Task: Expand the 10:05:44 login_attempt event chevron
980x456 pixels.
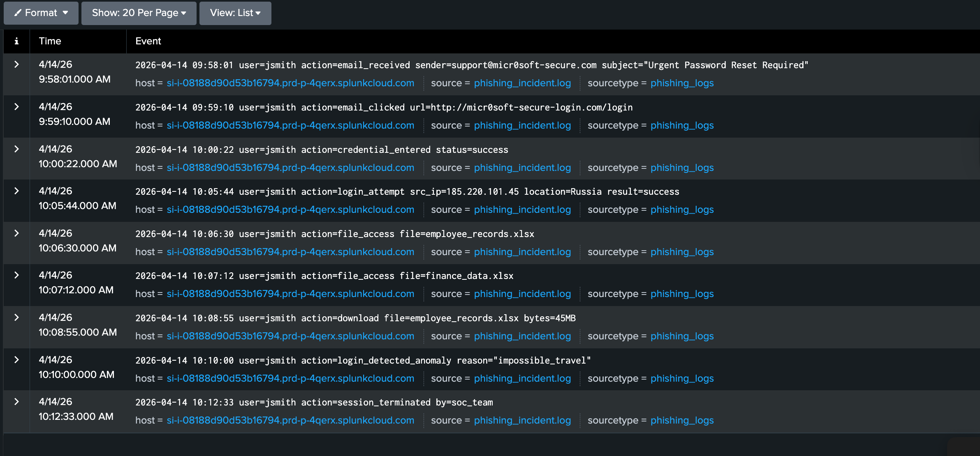Action: pos(16,191)
